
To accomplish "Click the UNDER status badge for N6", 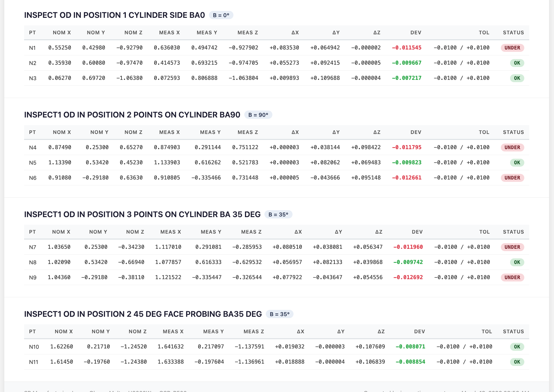I will [512, 178].
